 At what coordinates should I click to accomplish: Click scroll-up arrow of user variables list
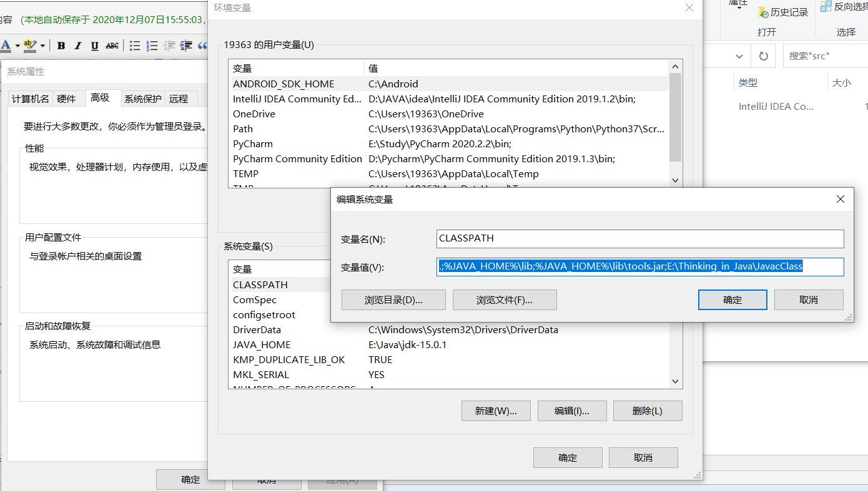675,66
